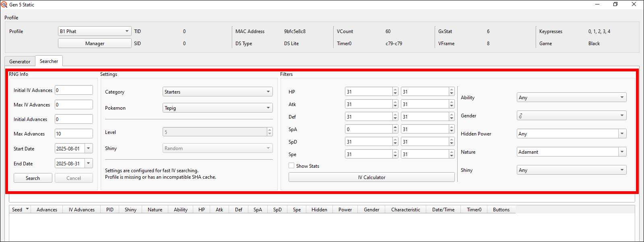644x242 pixels.
Task: Open the Profile dropdown showing B1 Phat
Action: pyautogui.click(x=95, y=31)
